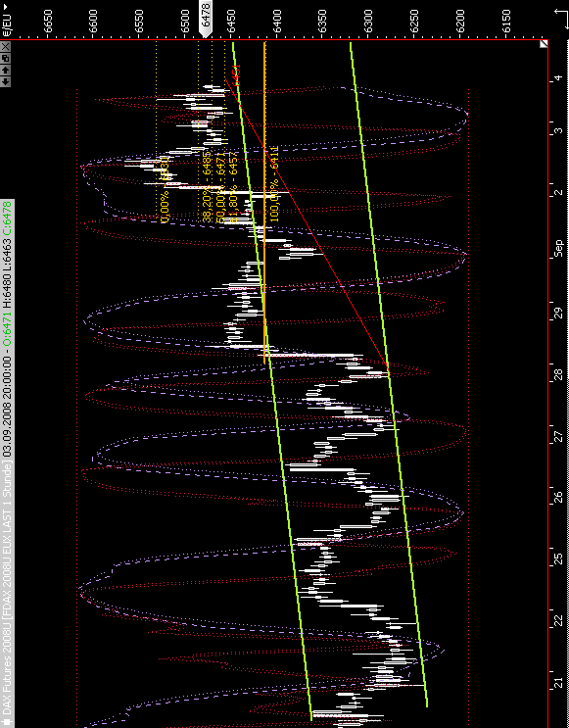Click the overlapping-squares pane icon
569x728 pixels.
tap(5, 58)
